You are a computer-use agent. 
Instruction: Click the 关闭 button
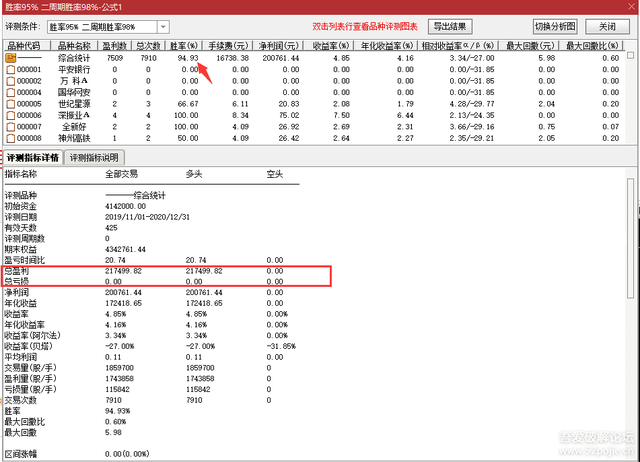click(607, 27)
